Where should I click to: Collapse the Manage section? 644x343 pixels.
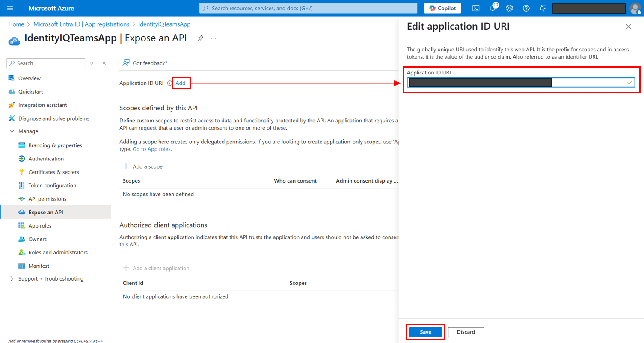11,131
